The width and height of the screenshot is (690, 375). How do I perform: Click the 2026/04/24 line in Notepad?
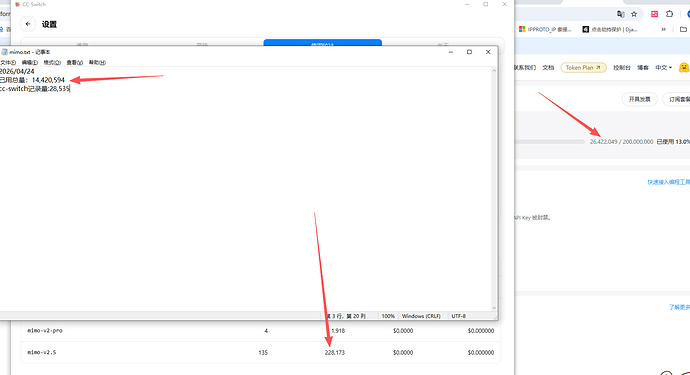(17, 71)
